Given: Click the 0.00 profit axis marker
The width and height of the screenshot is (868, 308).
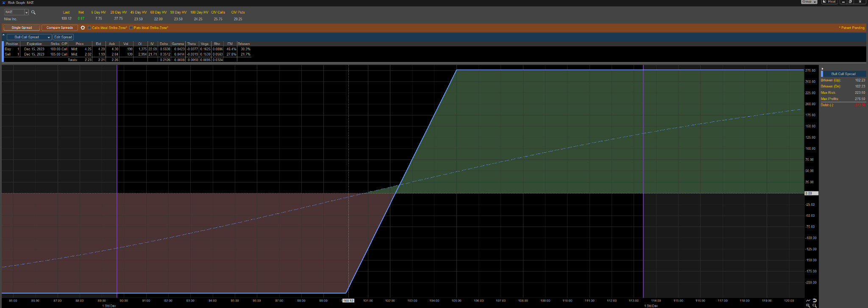Looking at the screenshot, I should click(x=811, y=193).
